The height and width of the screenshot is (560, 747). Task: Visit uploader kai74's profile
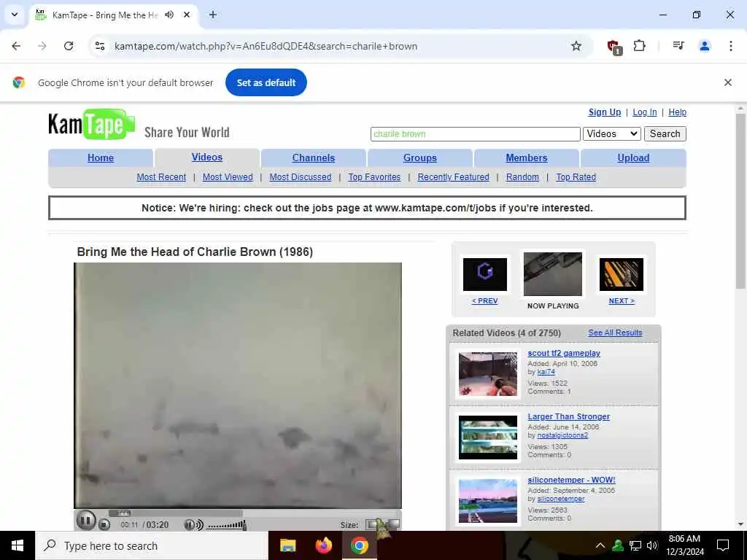click(546, 372)
